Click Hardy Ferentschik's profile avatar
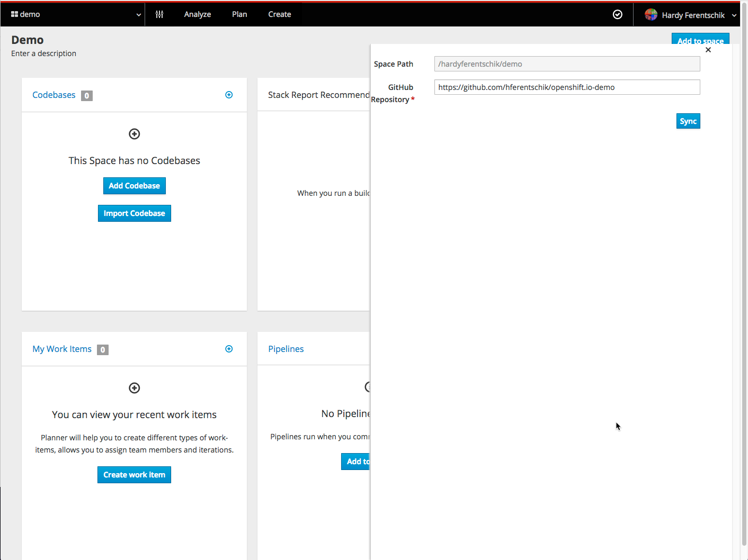748x560 pixels. coord(651,14)
